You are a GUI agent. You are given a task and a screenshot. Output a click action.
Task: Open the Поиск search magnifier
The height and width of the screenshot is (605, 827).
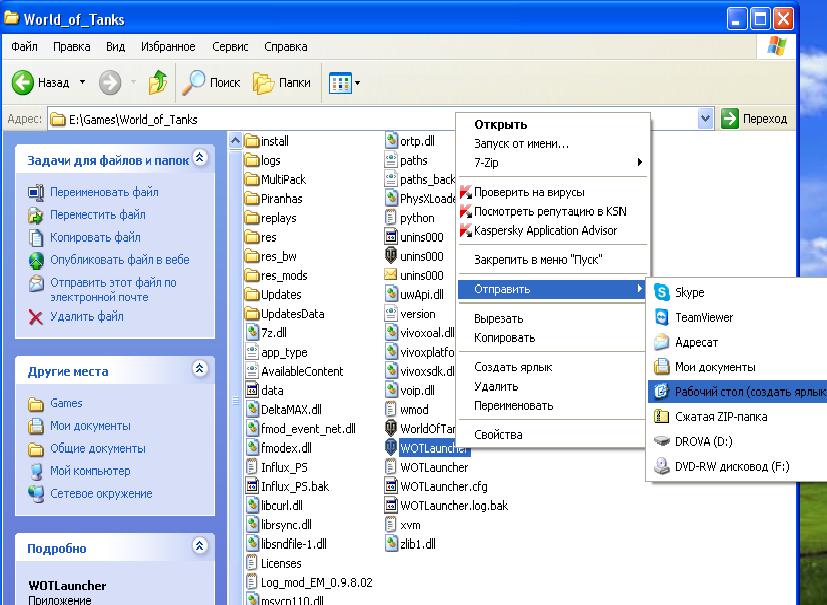coord(193,82)
